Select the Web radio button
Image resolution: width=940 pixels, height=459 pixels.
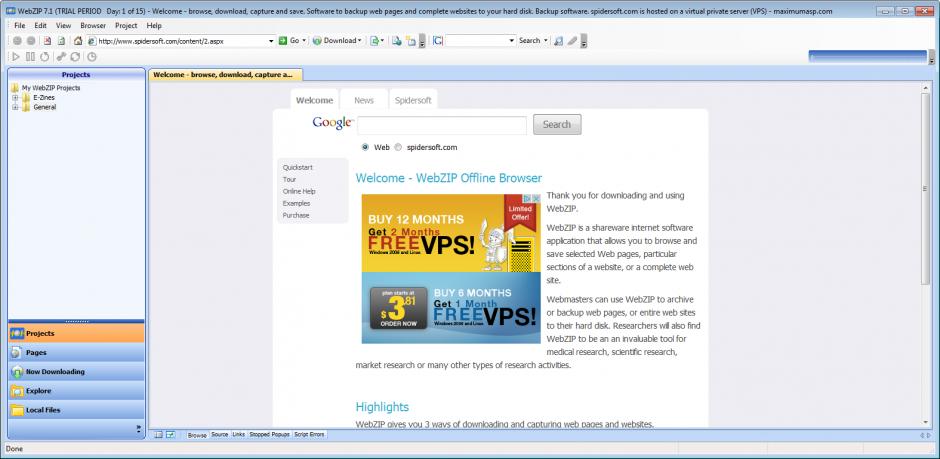point(365,147)
